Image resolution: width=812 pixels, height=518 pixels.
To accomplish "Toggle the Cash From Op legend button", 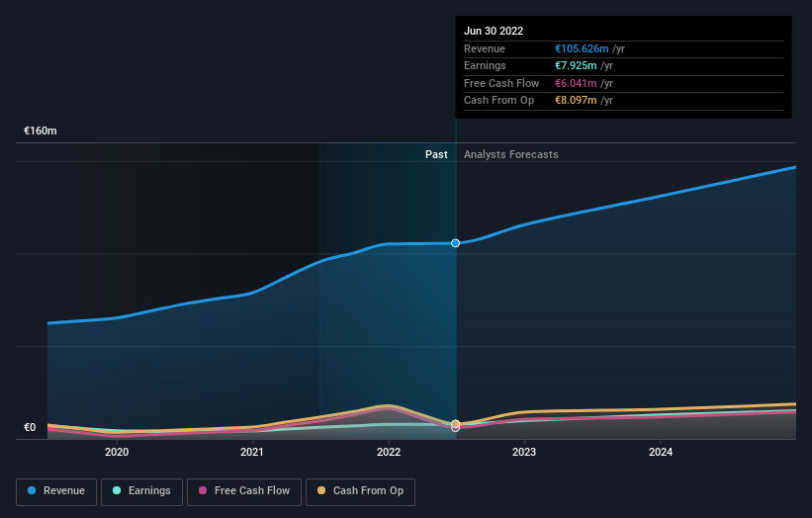I will coord(360,491).
